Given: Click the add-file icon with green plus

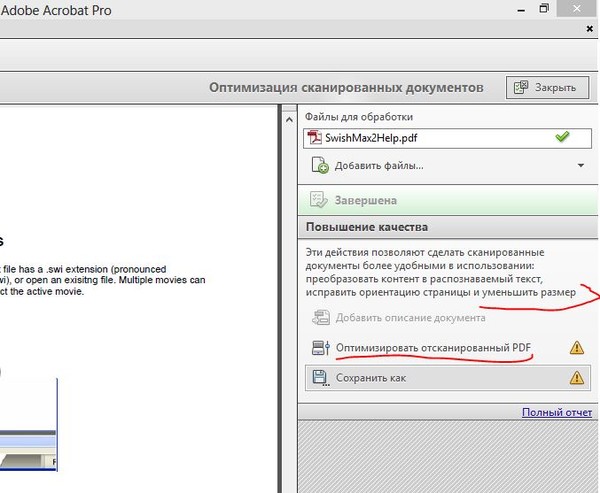Looking at the screenshot, I should [x=320, y=165].
